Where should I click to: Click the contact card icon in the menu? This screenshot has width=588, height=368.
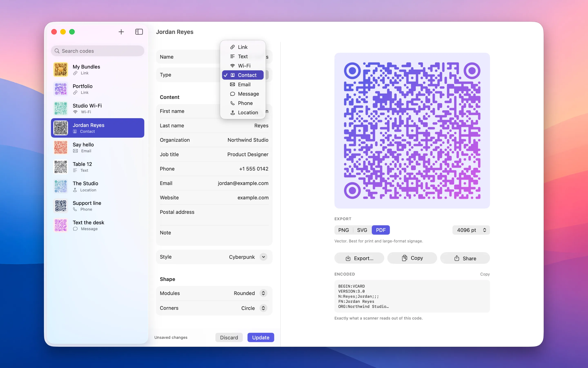233,75
